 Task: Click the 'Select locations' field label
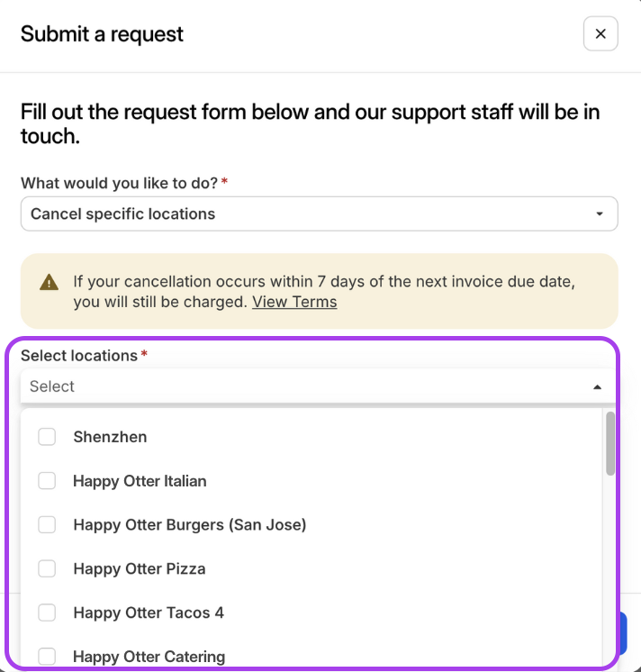pos(79,355)
